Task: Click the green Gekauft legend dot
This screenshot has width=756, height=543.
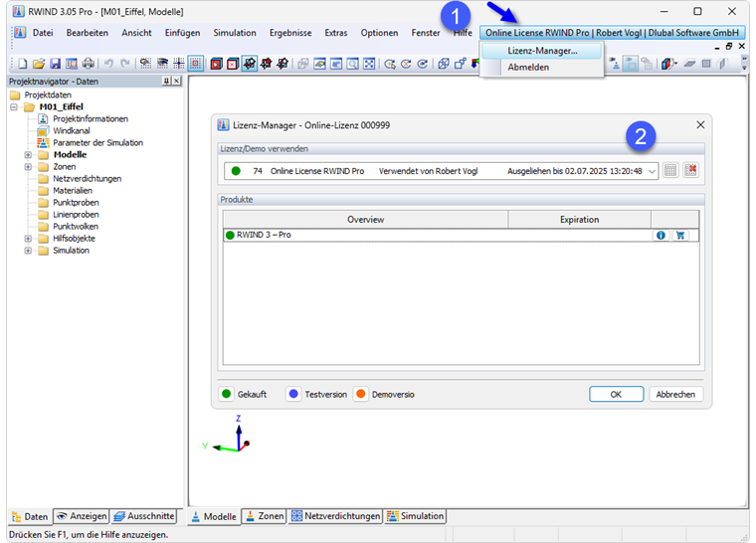Action: click(226, 394)
